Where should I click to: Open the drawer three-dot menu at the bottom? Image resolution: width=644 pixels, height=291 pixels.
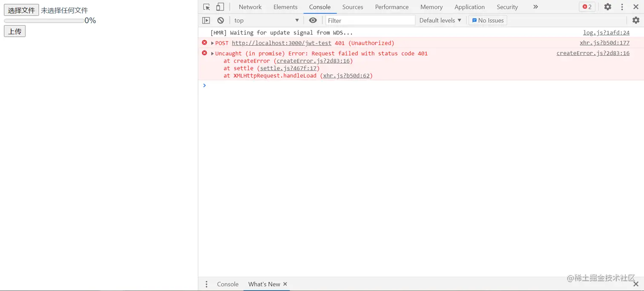[207, 284]
